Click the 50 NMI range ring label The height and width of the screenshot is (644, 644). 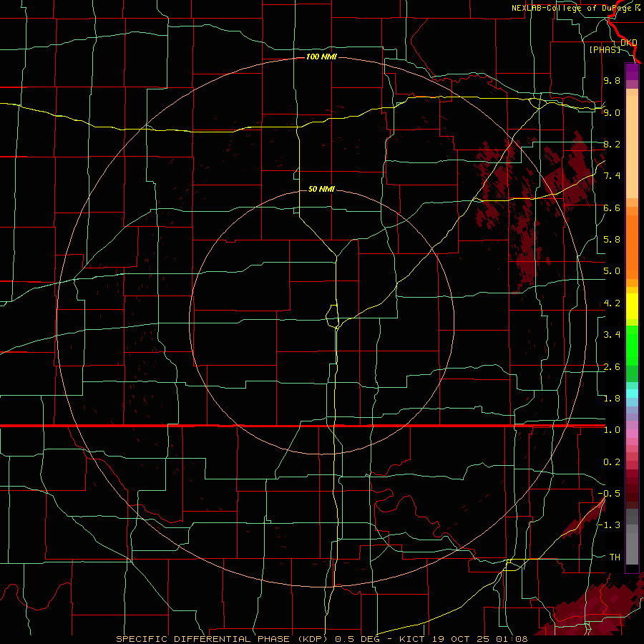pyautogui.click(x=321, y=189)
